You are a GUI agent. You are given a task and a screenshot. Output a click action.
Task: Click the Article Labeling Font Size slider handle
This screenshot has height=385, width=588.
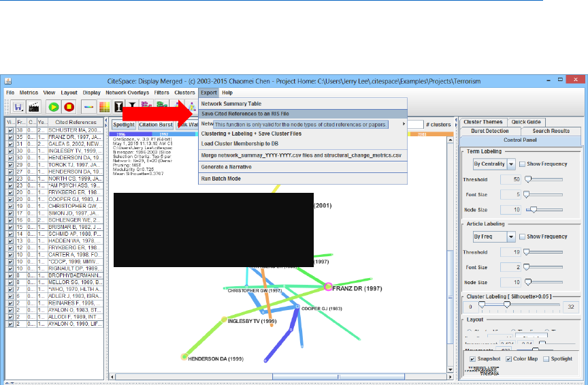pos(527,267)
